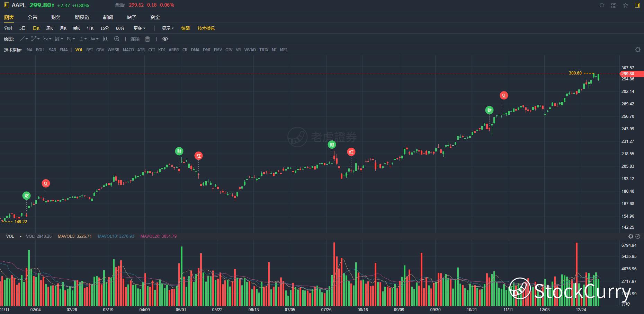Switch to the 新闻 news tab
Image resolution: width=644 pixels, height=314 pixels.
pyautogui.click(x=108, y=17)
